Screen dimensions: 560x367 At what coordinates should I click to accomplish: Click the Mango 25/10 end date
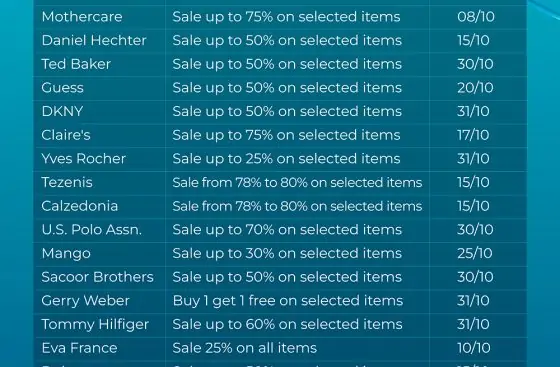(x=475, y=253)
